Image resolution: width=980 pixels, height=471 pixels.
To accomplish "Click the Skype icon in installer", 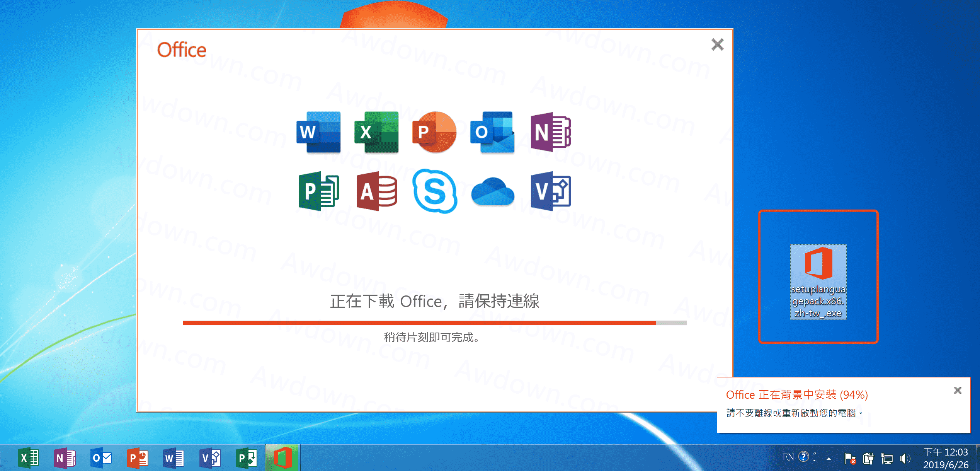I will point(434,191).
